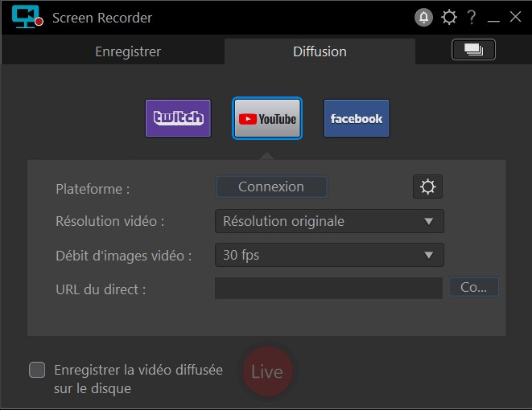Open Résolution vidéo dropdown

pyautogui.click(x=329, y=221)
